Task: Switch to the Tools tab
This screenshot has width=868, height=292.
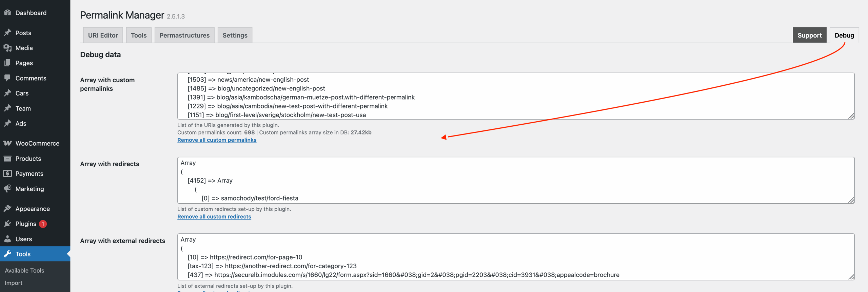Action: pos(139,35)
